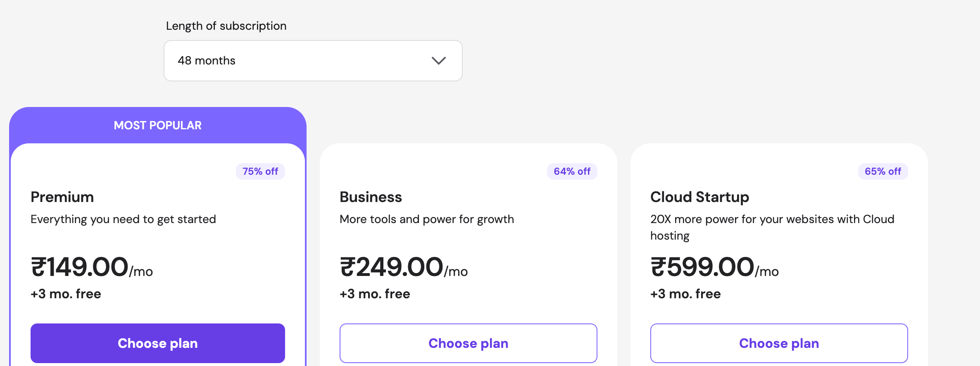Click the Length of subscription label

226,26
